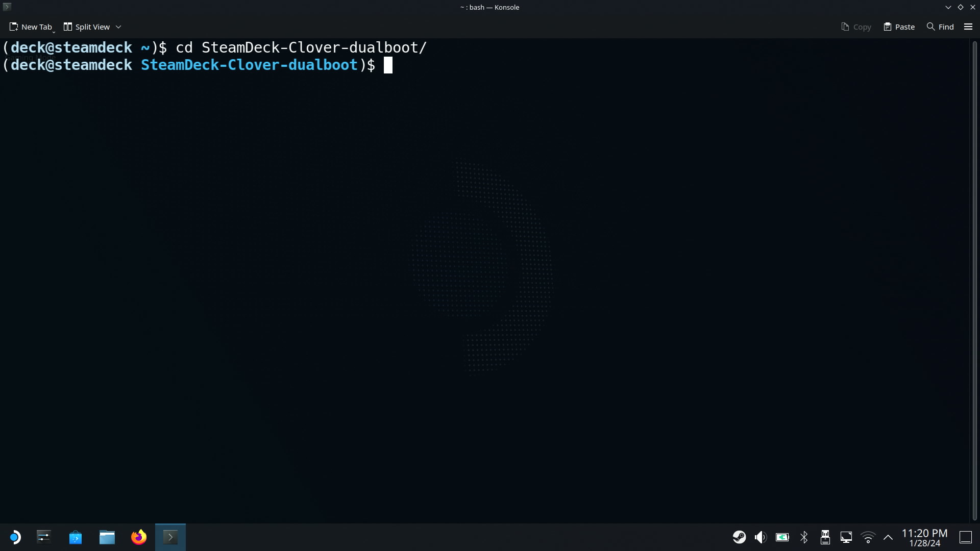Launch Discover store from the taskbar
The height and width of the screenshot is (551, 980).
pos(76,537)
